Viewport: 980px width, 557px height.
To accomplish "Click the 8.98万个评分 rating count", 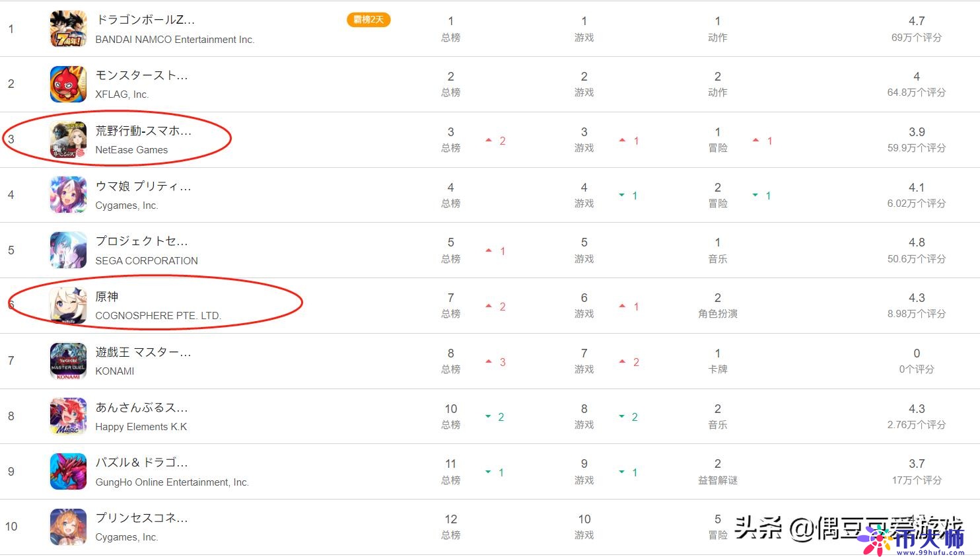I will tap(917, 314).
